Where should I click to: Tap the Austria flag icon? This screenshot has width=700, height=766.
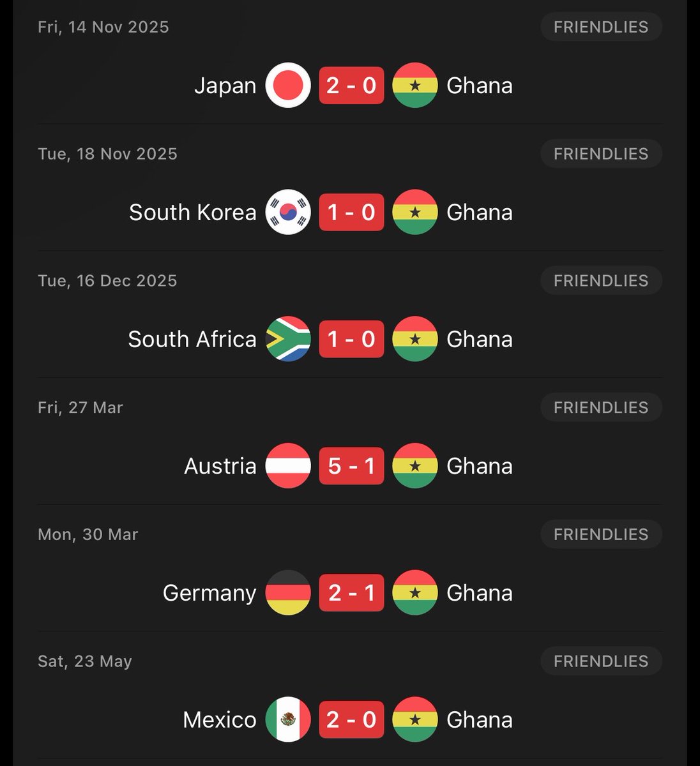coord(288,466)
